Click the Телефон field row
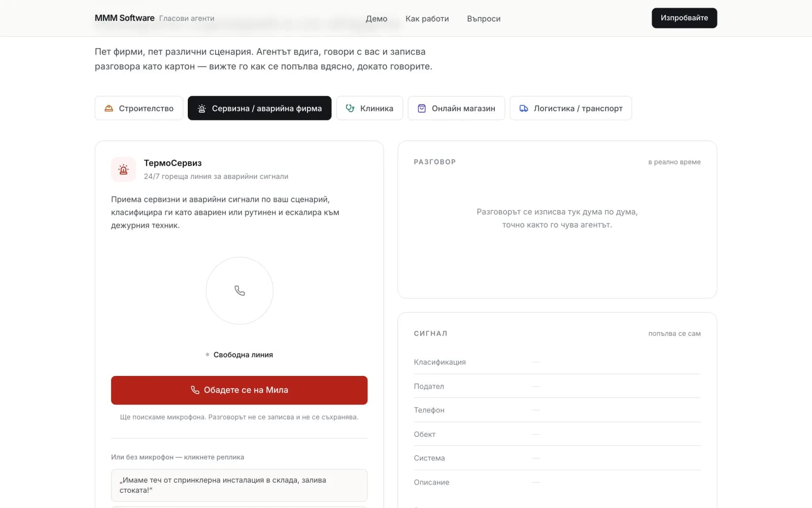This screenshot has height=508, width=812. (557, 410)
